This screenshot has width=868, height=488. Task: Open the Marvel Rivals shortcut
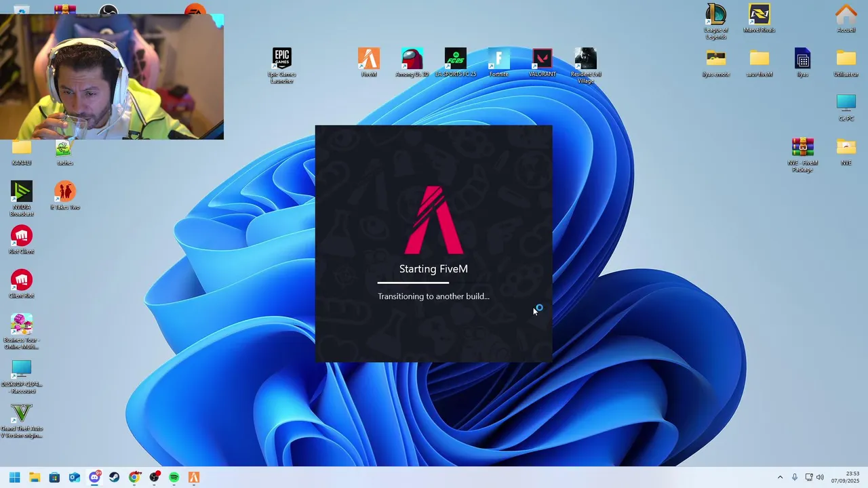pos(759,18)
